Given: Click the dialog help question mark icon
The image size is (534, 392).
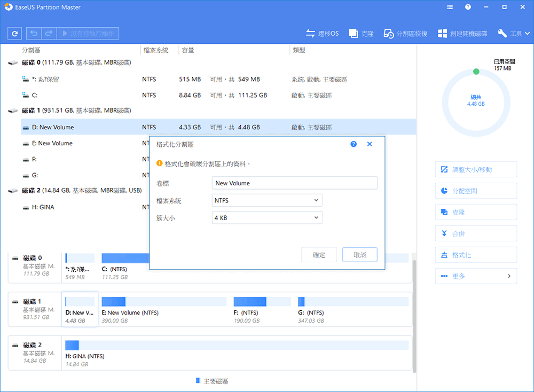Looking at the screenshot, I should click(x=354, y=144).
